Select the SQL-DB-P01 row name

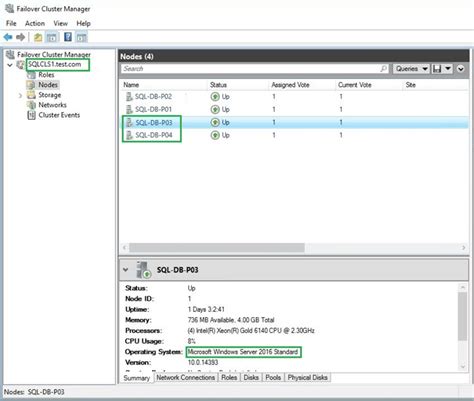(x=153, y=109)
